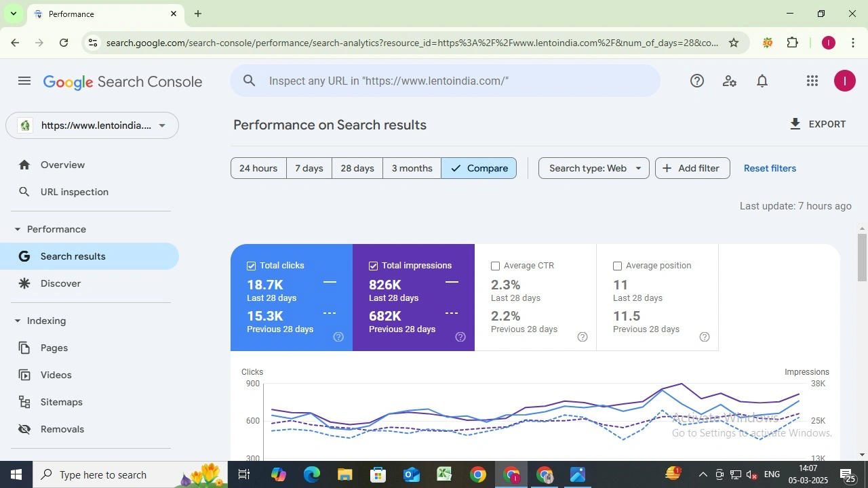868x488 pixels.
Task: Open the Chrome three-dot menu
Action: 853,43
